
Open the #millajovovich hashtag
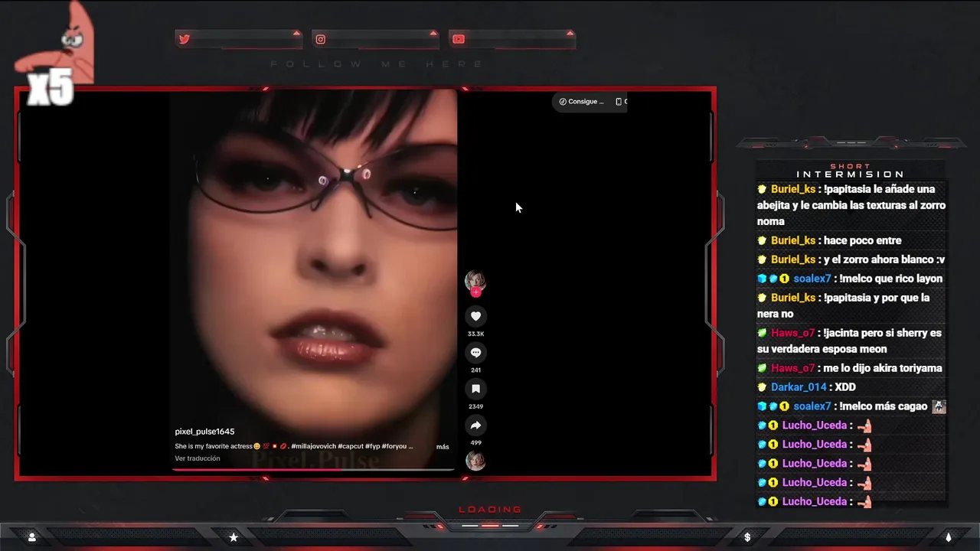pyautogui.click(x=313, y=446)
